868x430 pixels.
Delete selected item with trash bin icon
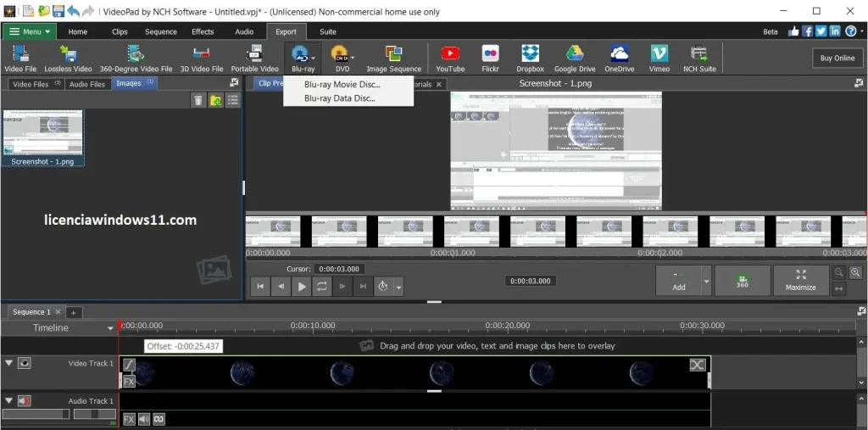click(198, 100)
